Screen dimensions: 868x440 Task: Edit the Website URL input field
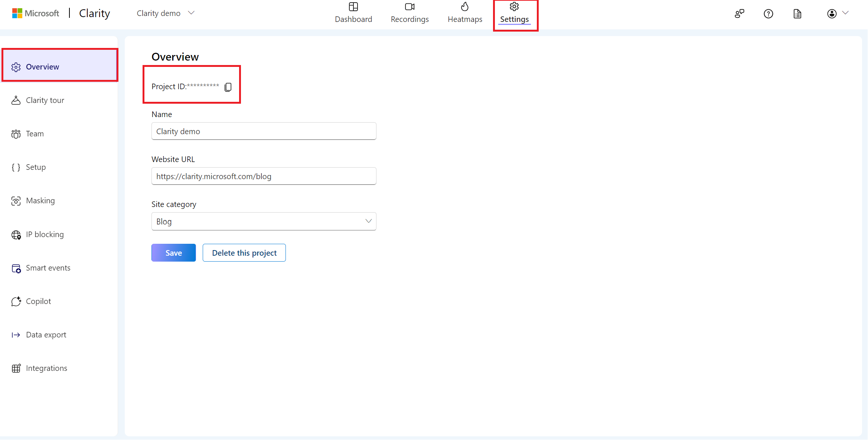pos(264,176)
